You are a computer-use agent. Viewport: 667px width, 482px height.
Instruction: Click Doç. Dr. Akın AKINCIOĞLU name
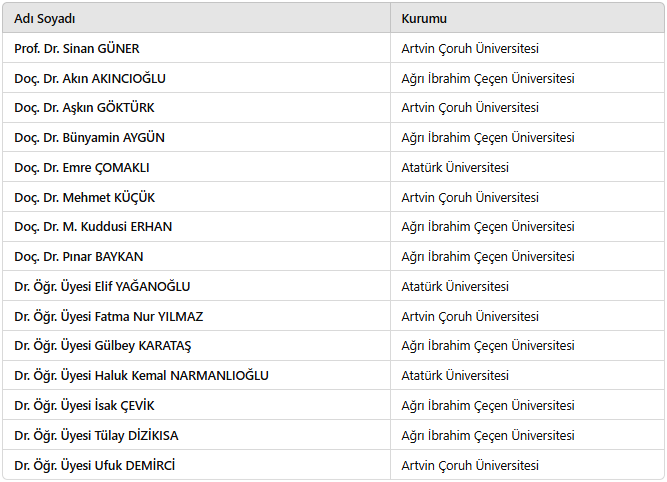click(90, 78)
